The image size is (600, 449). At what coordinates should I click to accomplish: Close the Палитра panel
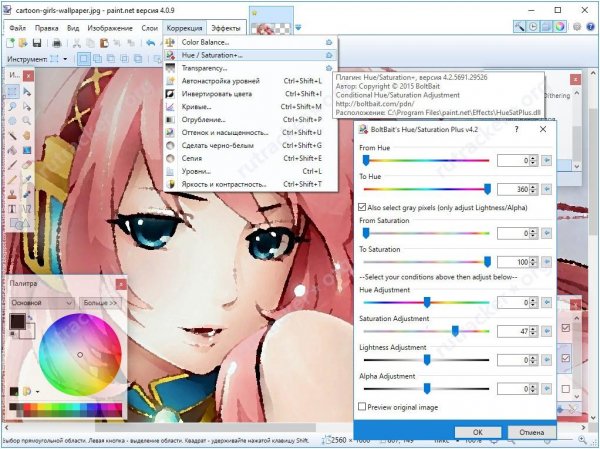point(121,284)
